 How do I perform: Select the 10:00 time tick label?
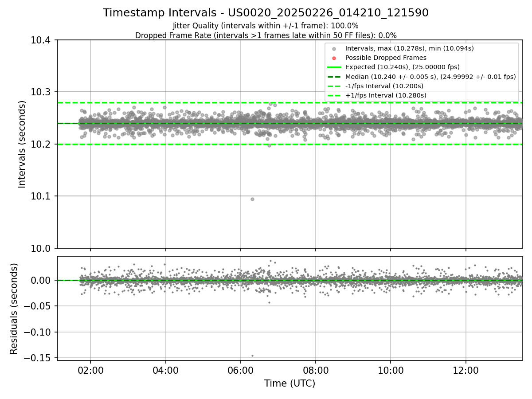click(391, 371)
